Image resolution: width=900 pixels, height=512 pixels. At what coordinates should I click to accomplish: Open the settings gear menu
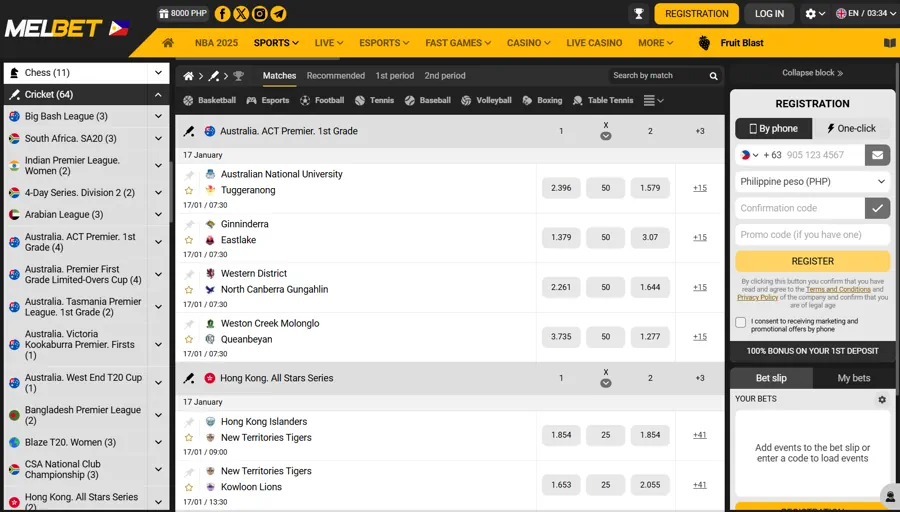coord(815,14)
